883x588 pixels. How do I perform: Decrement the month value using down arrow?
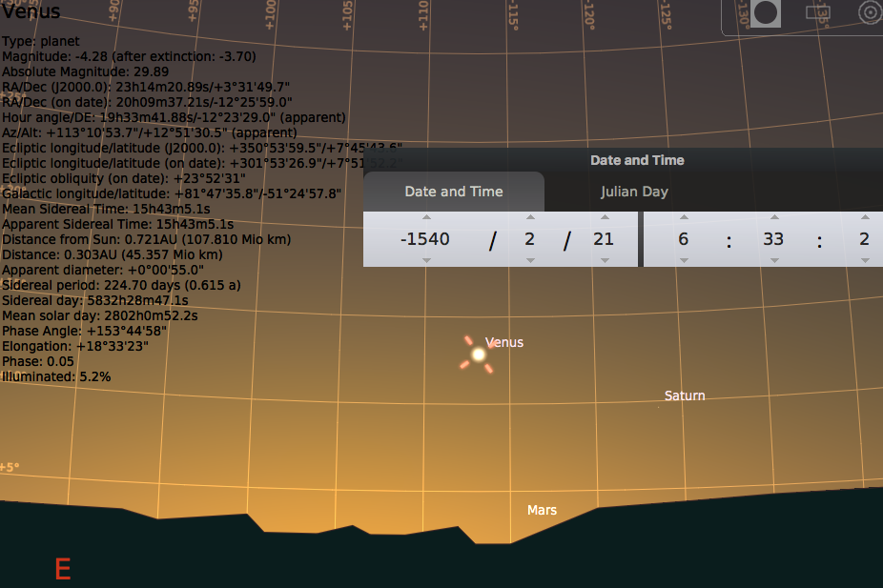tap(530, 259)
